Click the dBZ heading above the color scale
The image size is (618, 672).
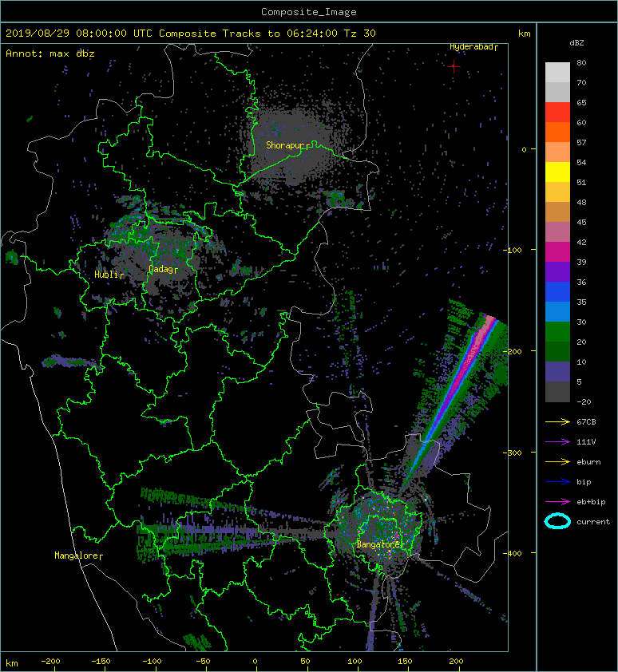(x=576, y=43)
